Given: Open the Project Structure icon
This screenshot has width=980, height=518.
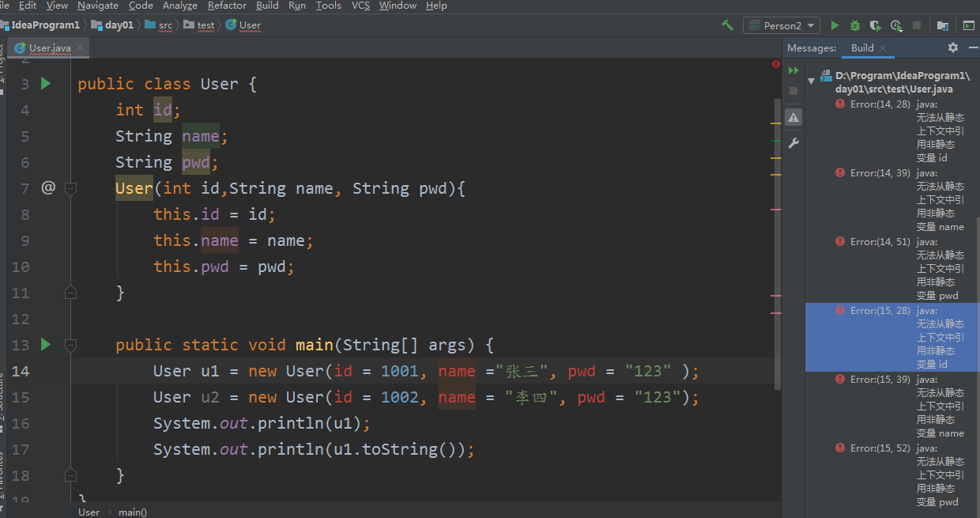Looking at the screenshot, I should click(943, 25).
